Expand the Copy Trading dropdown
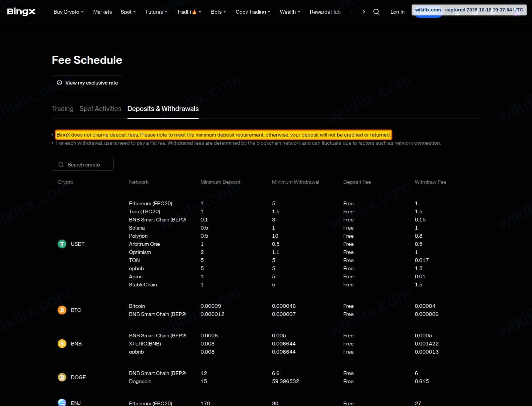The image size is (532, 406). [253, 12]
